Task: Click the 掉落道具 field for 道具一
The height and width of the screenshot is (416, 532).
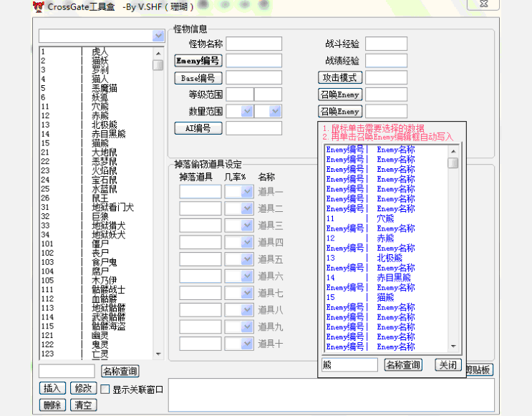Action: [x=200, y=192]
